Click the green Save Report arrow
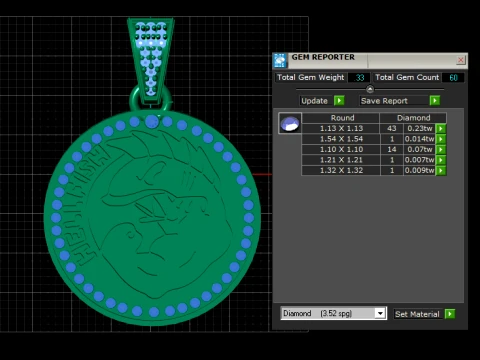The image size is (480, 360). [x=435, y=101]
